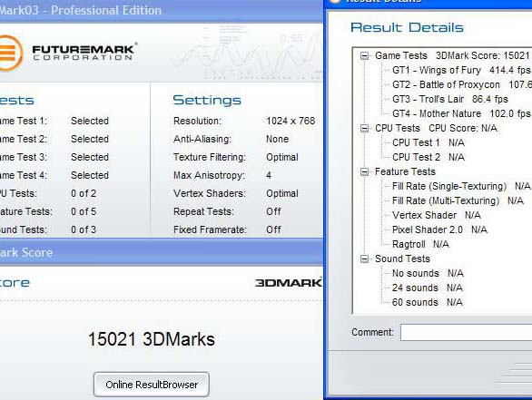Collapse the CPU Tests tree node
Screen dimensions: 532x400
pos(364,128)
